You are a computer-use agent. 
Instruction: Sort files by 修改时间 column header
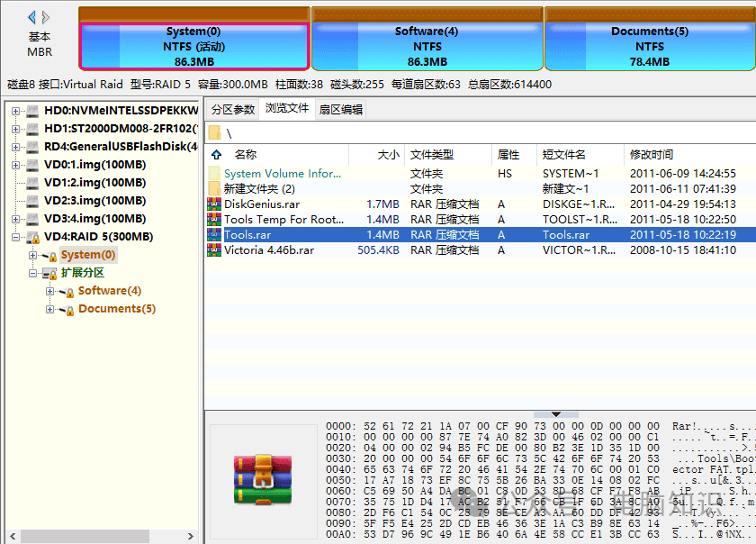[x=652, y=155]
